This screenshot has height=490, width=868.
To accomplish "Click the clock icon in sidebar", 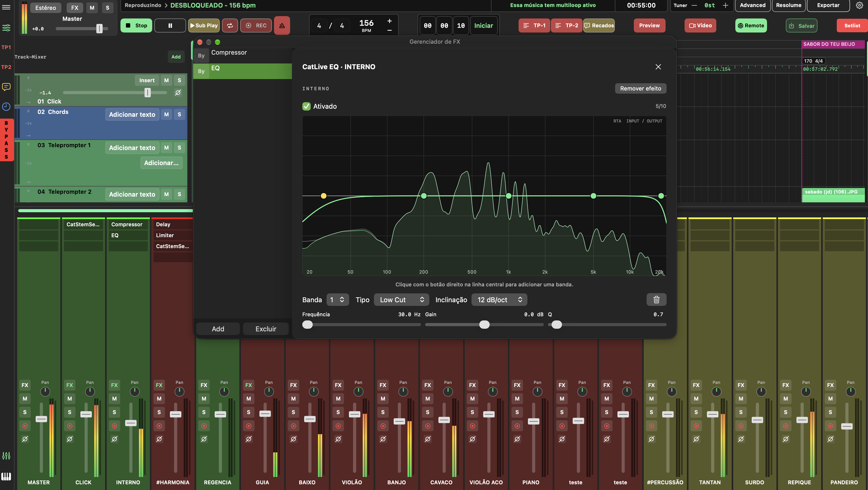I will point(7,107).
